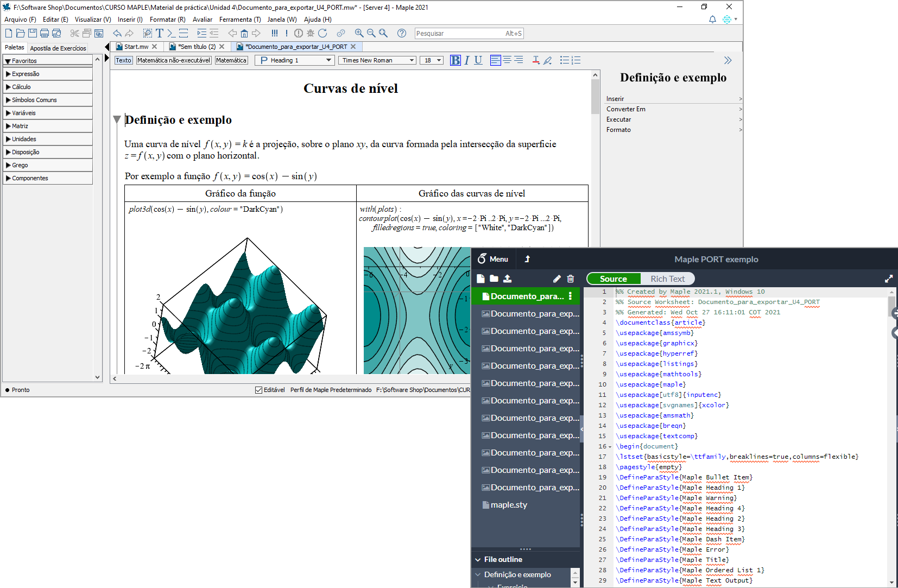Switch to the Start.mw tab
898x588 pixels.
coord(136,47)
